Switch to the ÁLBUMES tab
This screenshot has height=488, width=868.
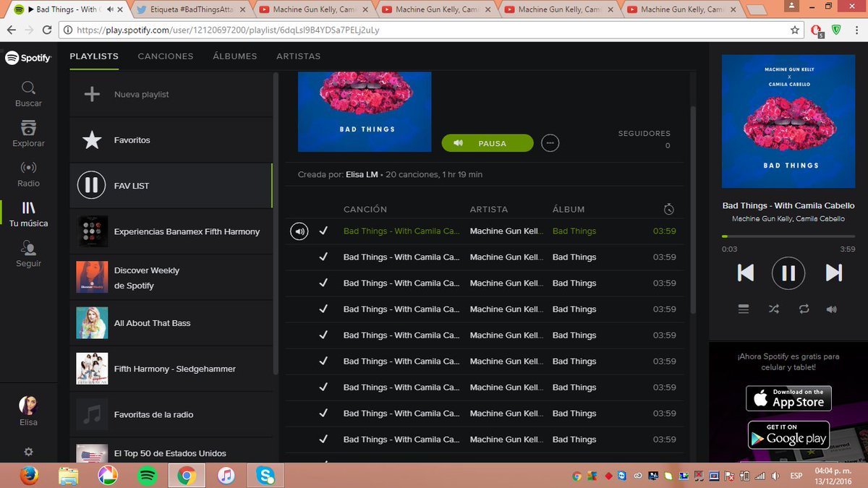[x=235, y=56]
